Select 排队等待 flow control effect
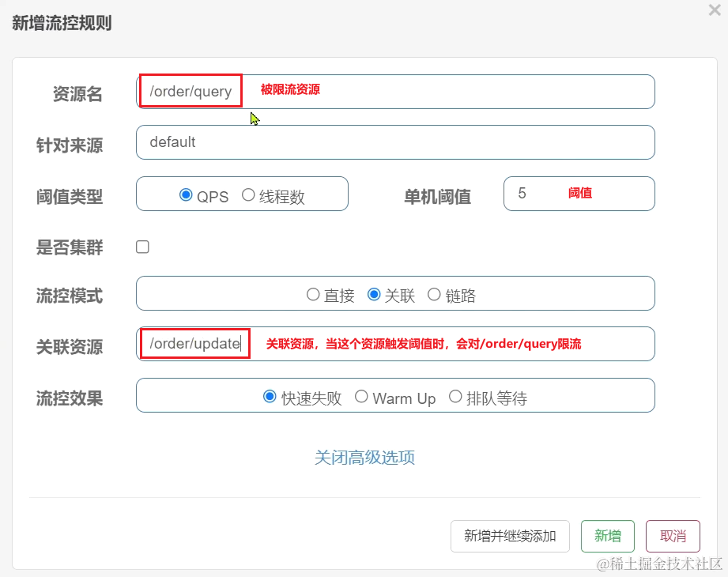The height and width of the screenshot is (577, 728). point(455,397)
